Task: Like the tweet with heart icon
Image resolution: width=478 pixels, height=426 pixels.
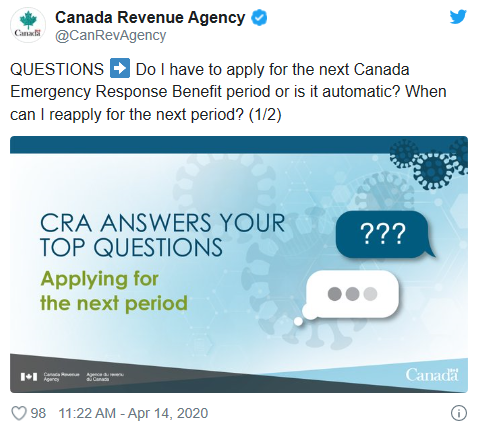Action: coord(19,413)
